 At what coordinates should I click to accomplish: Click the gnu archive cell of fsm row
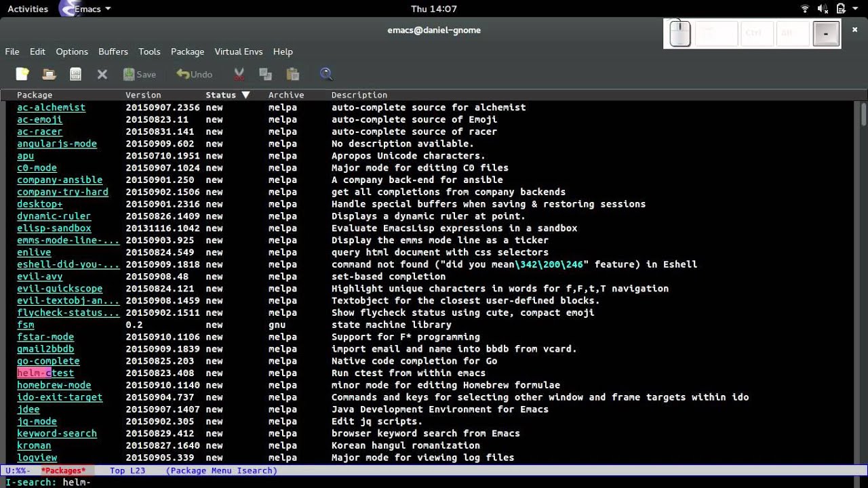[x=277, y=325]
